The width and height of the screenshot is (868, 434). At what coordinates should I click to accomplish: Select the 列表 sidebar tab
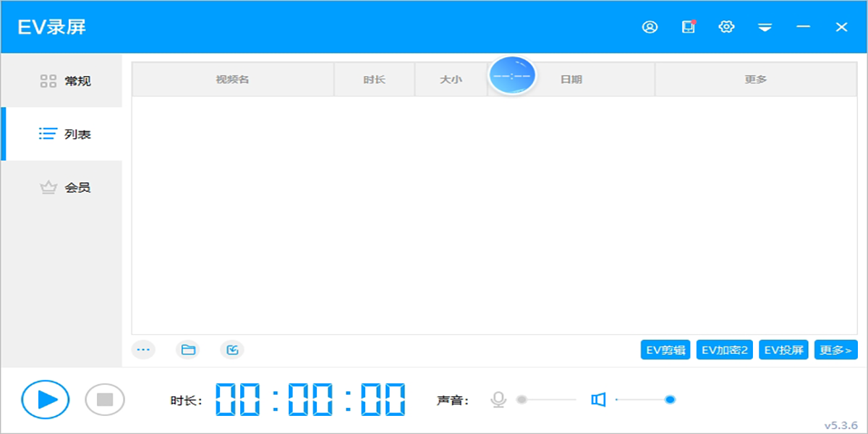tap(65, 135)
